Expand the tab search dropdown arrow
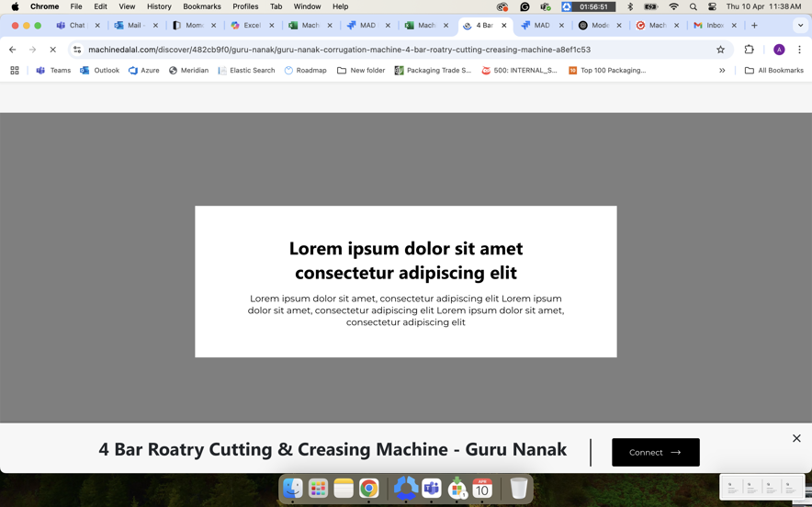The image size is (812, 507). pyautogui.click(x=800, y=26)
